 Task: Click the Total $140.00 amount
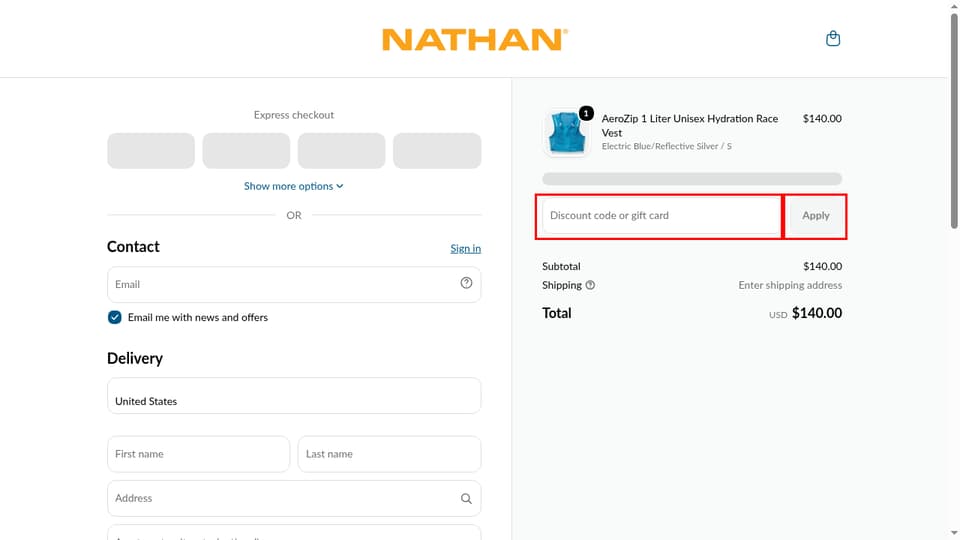point(817,313)
